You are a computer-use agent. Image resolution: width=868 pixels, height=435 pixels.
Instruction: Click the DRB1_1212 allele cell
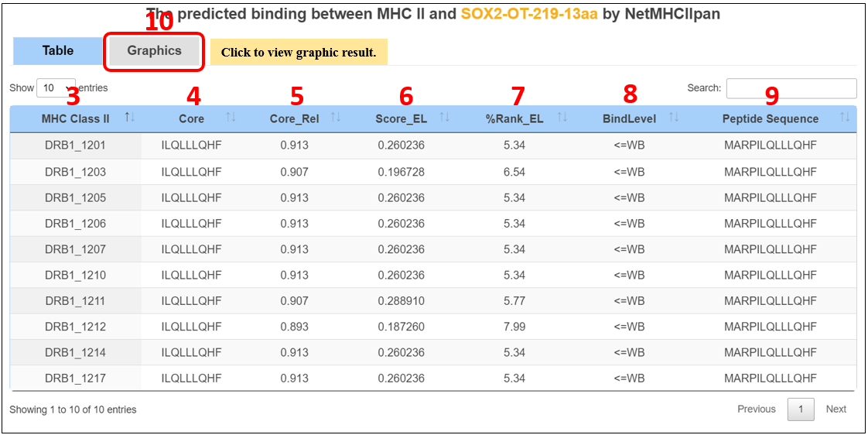tap(75, 327)
